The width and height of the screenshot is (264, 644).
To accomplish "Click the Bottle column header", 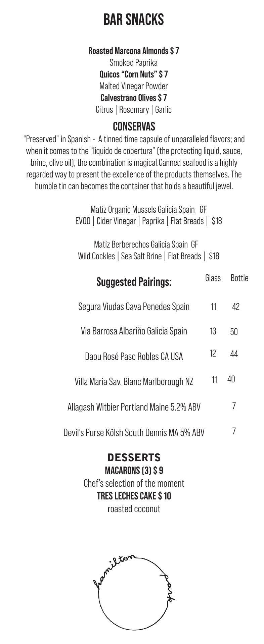I will [239, 278].
